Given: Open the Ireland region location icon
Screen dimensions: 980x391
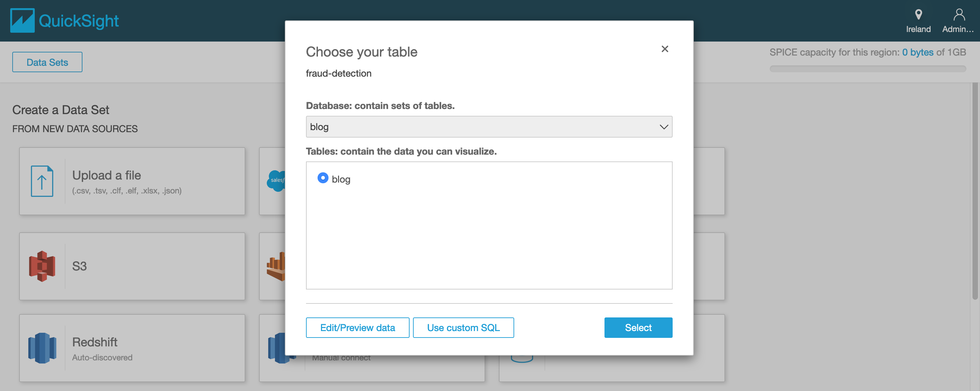Looking at the screenshot, I should (x=918, y=14).
